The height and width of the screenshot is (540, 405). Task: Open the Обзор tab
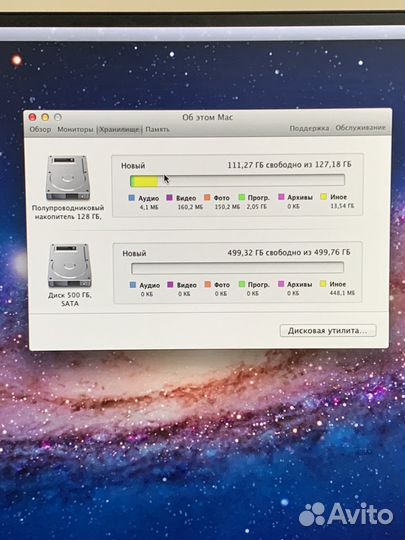40,129
